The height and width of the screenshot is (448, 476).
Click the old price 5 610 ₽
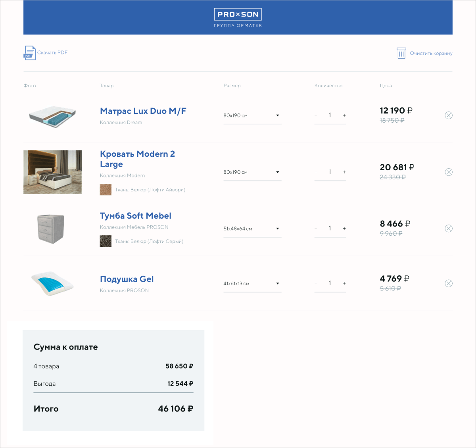tap(390, 288)
